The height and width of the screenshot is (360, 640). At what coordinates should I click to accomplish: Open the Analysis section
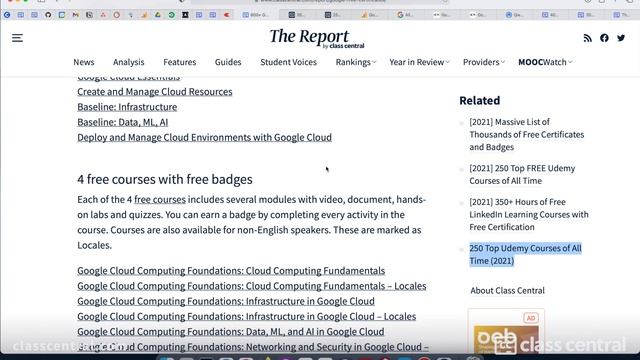[129, 62]
